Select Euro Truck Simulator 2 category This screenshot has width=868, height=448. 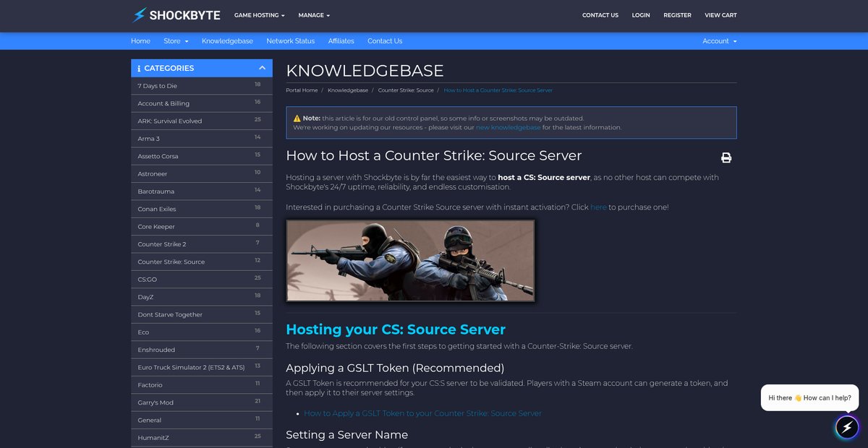(202, 367)
